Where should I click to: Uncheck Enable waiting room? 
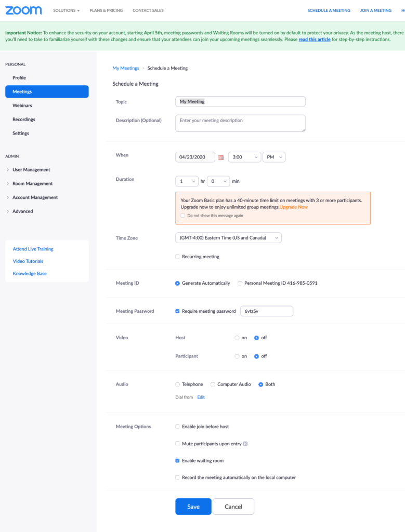[177, 460]
